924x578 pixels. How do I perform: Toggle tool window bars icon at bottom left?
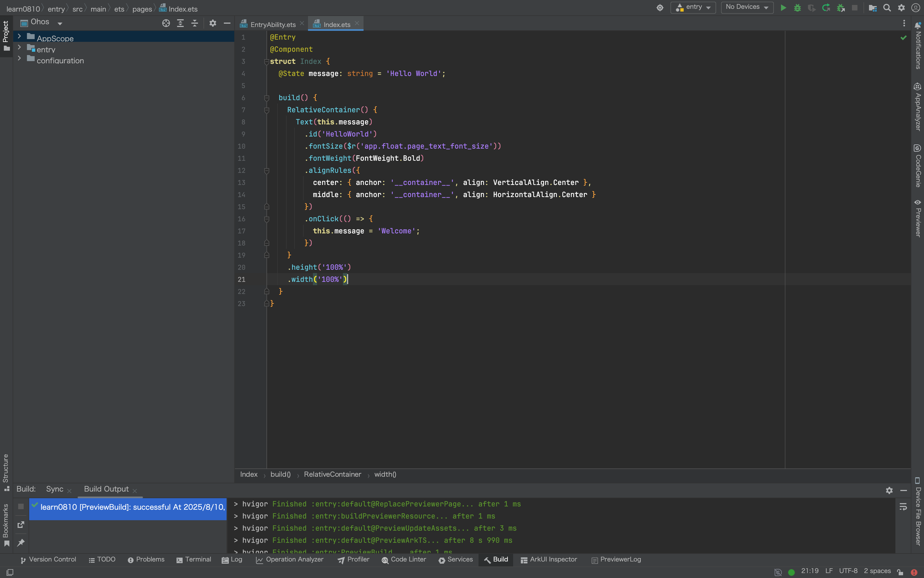pos(10,572)
